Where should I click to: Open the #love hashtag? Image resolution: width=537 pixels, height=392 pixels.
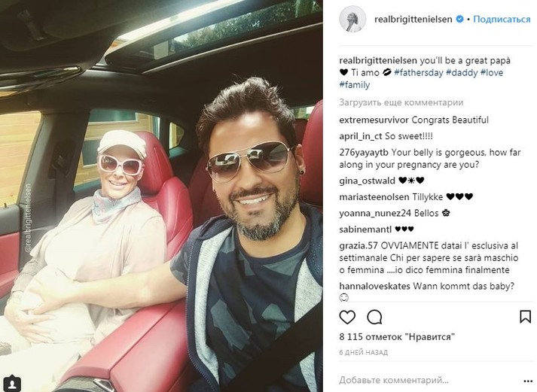click(x=492, y=72)
